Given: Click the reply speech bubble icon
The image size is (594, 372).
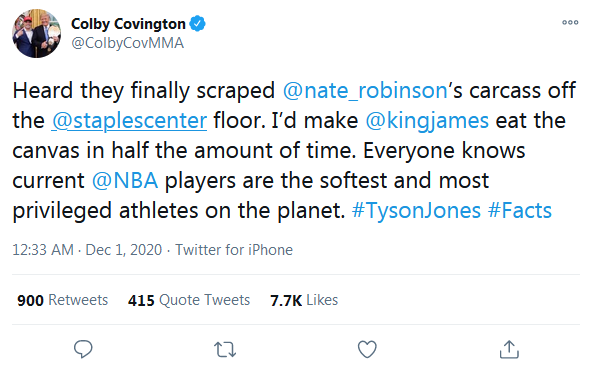Looking at the screenshot, I should coord(83,349).
